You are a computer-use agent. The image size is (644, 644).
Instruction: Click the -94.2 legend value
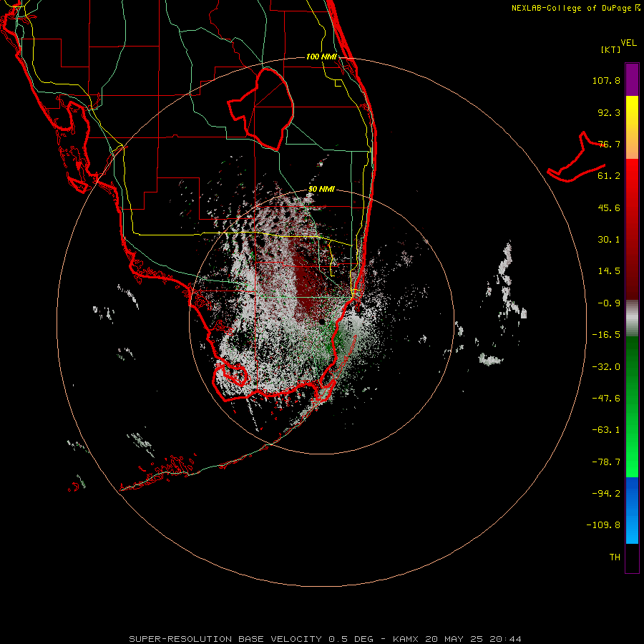pos(606,494)
